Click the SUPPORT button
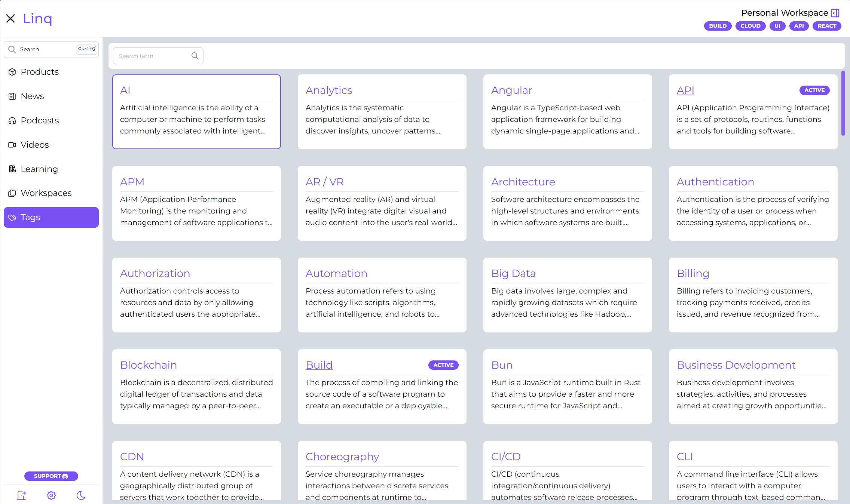 [51, 476]
